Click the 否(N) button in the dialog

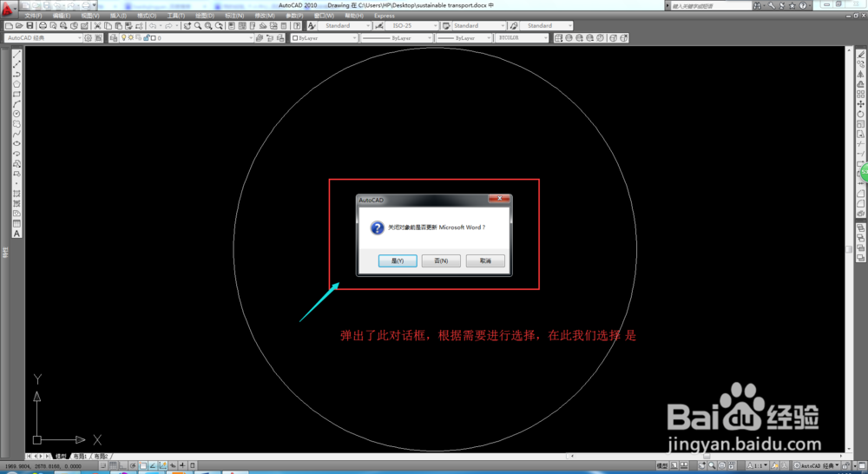pos(441,260)
